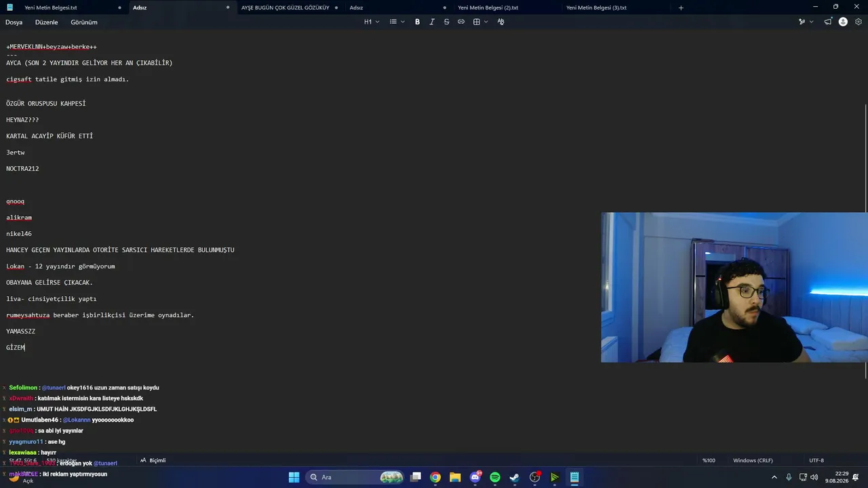Dismiss the Sefolimon chat message with its x
The height and width of the screenshot is (488, 868).
coord(4,388)
